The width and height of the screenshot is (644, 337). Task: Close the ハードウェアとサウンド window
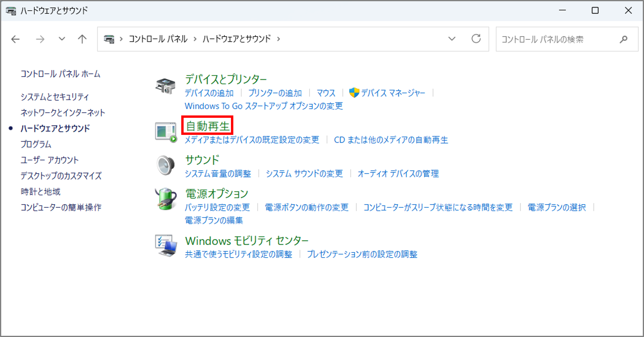[x=628, y=10]
